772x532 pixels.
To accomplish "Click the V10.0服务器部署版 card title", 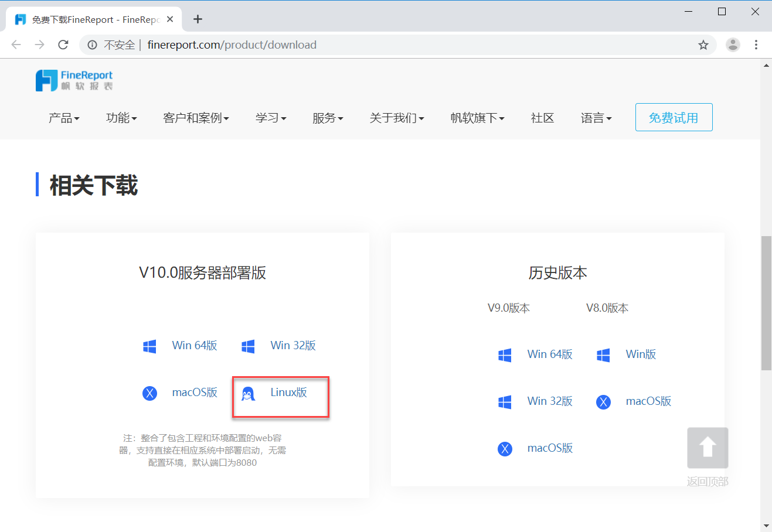I will tap(203, 273).
